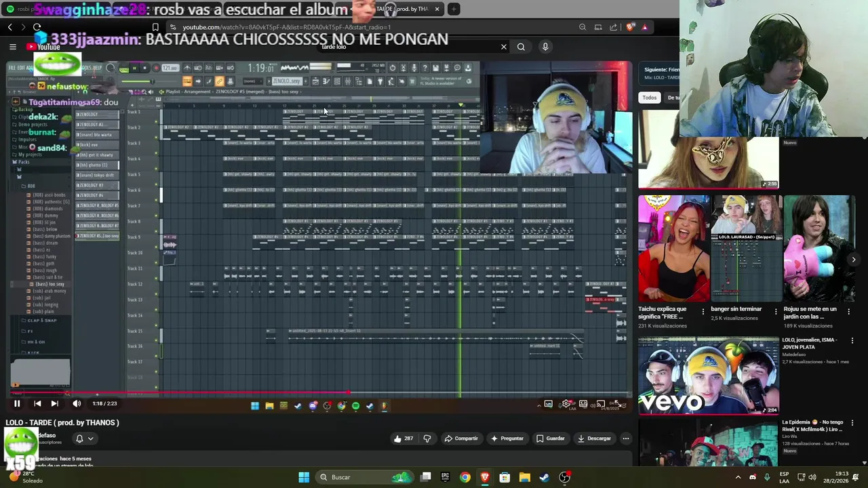Viewport: 868px width, 488px height.
Task: Open the Taichu explica short thumbnail
Action: pos(673,249)
